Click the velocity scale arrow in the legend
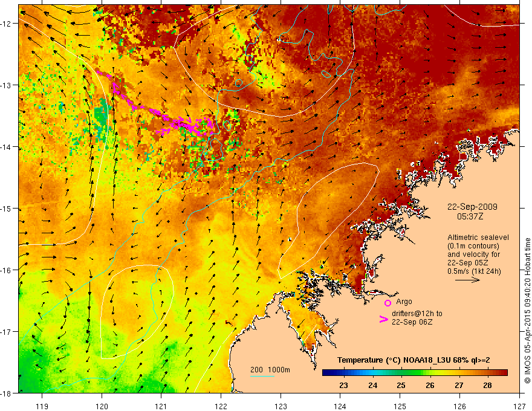 click(467, 280)
